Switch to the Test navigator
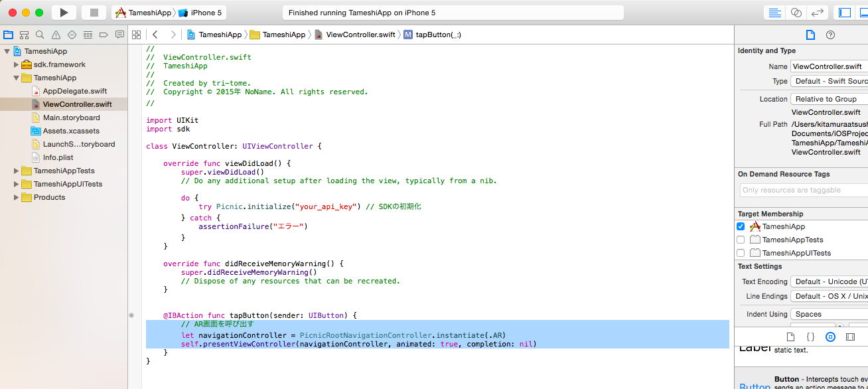Screen dimensions: 868x389 (72, 35)
